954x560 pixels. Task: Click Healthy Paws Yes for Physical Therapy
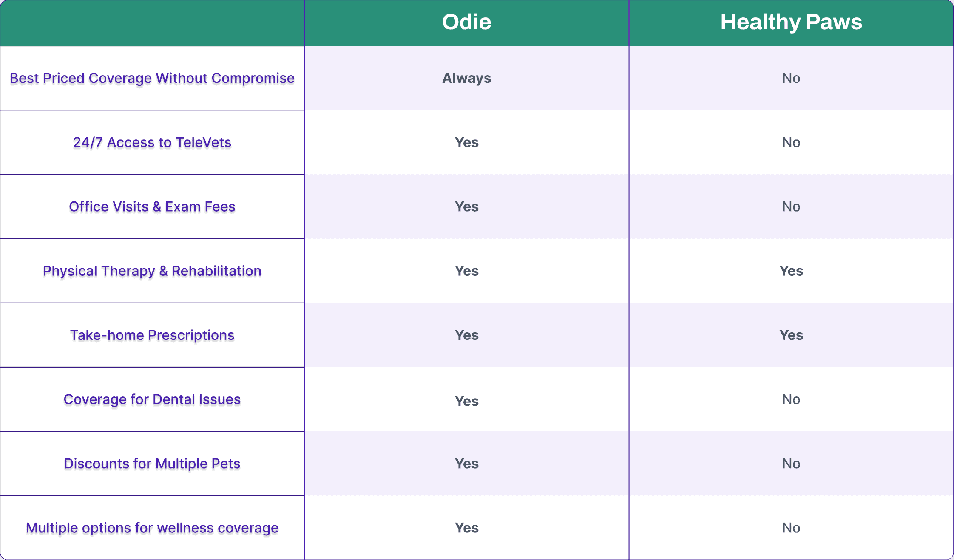(x=791, y=271)
